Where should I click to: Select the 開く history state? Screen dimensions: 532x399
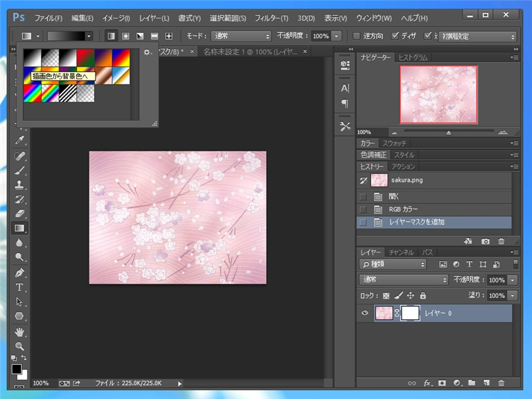tap(394, 196)
